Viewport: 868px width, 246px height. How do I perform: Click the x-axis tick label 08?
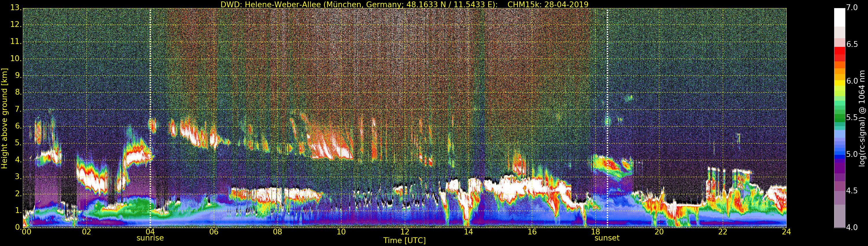(277, 232)
